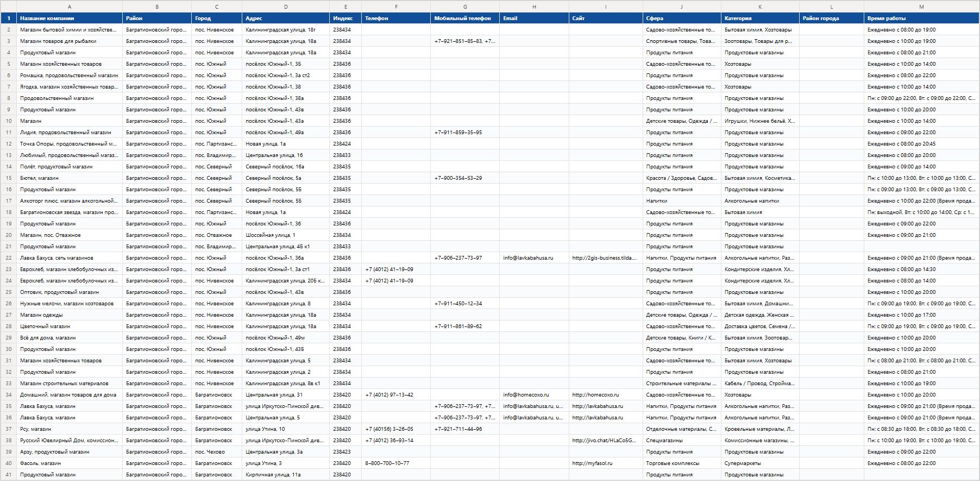The width and height of the screenshot is (980, 490).
Task: Select 'Лавка Бахуса, сеть магазинов' cell
Action: [70, 258]
